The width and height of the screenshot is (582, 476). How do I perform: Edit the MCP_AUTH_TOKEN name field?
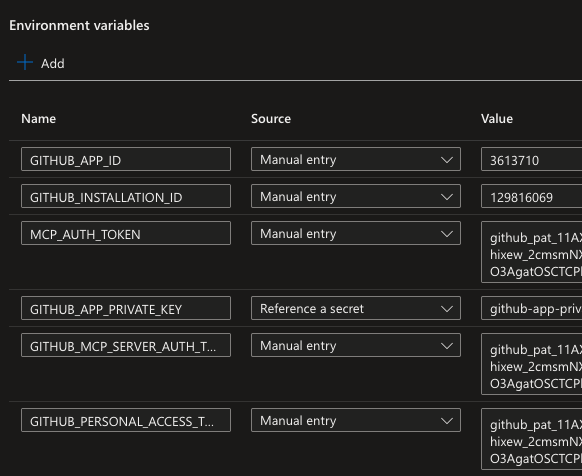click(126, 233)
